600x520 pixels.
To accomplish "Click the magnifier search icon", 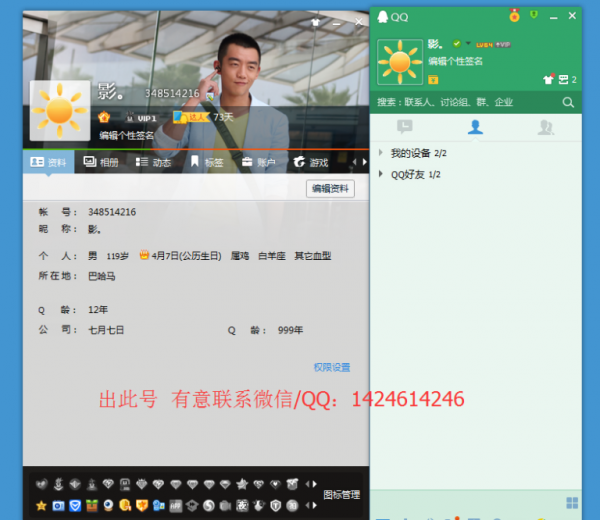I will pos(568,102).
